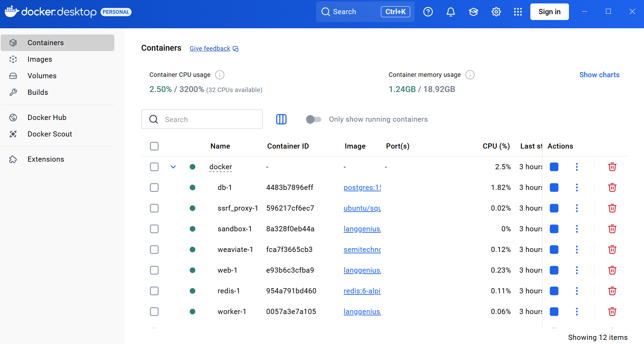Select the sandbox-1 row checkbox
This screenshot has width=644, height=344.
(154, 229)
